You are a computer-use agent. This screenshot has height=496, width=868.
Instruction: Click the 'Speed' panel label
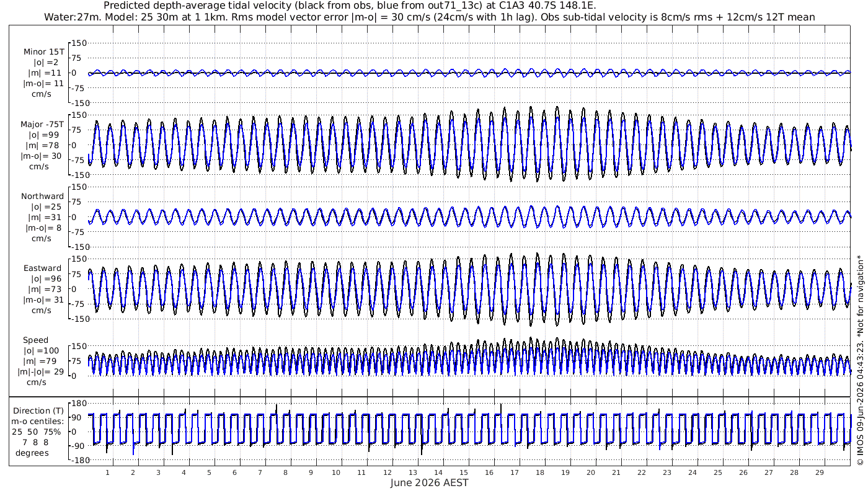tap(35, 340)
